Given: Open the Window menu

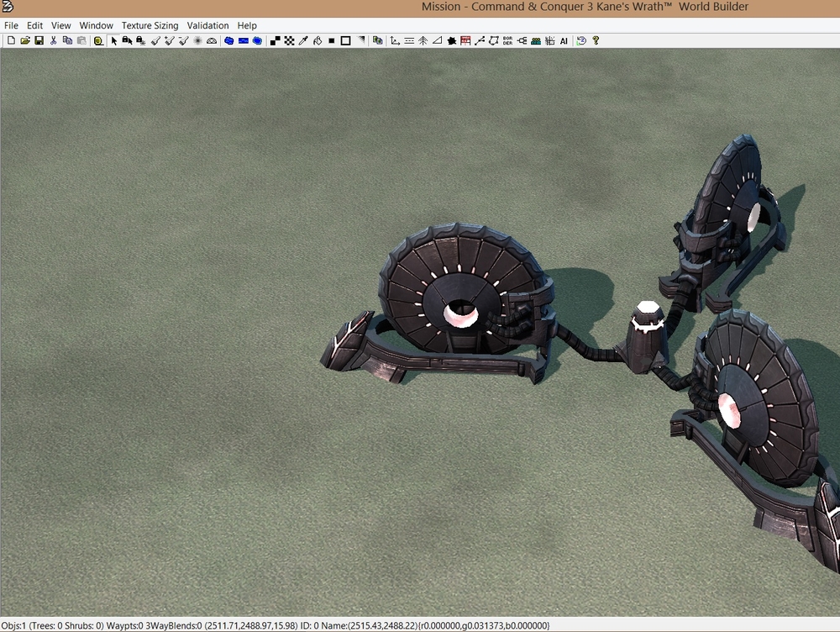Looking at the screenshot, I should click(x=97, y=25).
